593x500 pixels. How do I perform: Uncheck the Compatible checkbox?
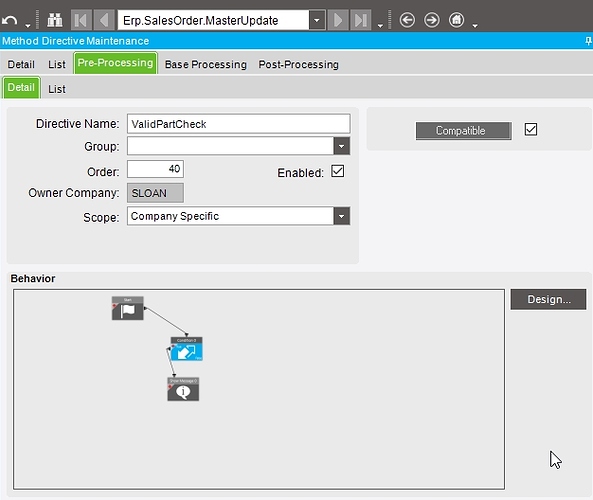pyautogui.click(x=531, y=129)
